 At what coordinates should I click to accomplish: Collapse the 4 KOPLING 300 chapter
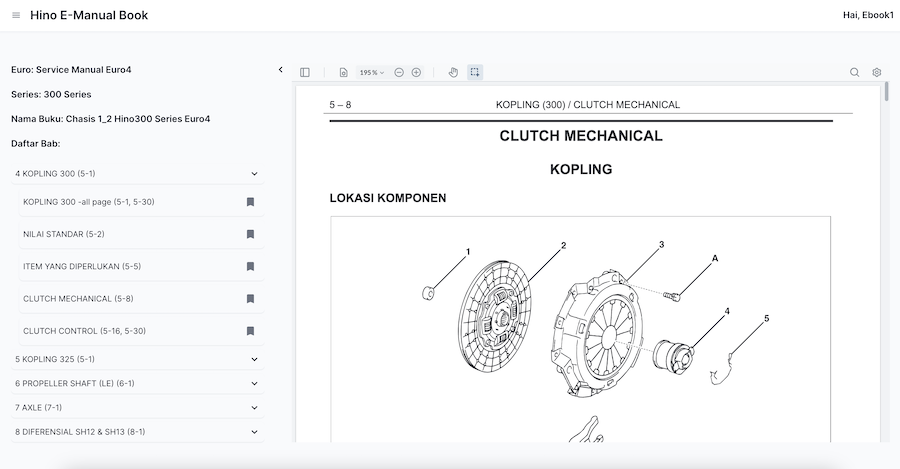tap(254, 174)
